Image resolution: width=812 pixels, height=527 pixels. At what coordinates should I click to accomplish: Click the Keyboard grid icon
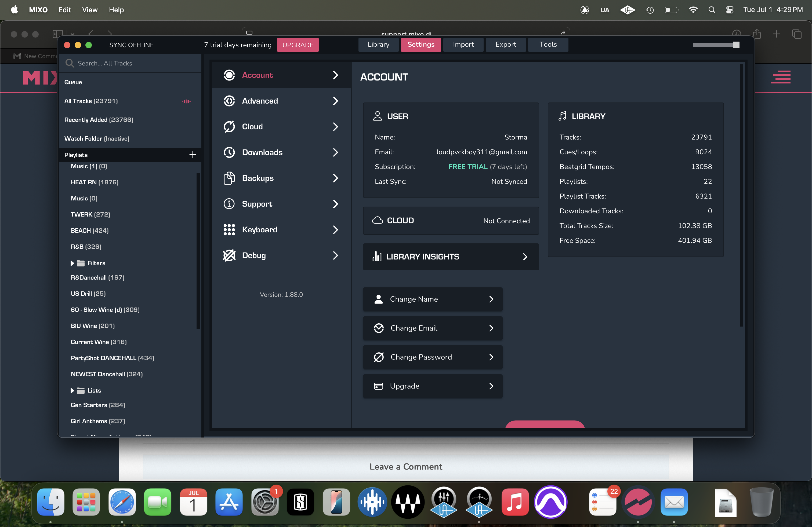click(x=229, y=229)
